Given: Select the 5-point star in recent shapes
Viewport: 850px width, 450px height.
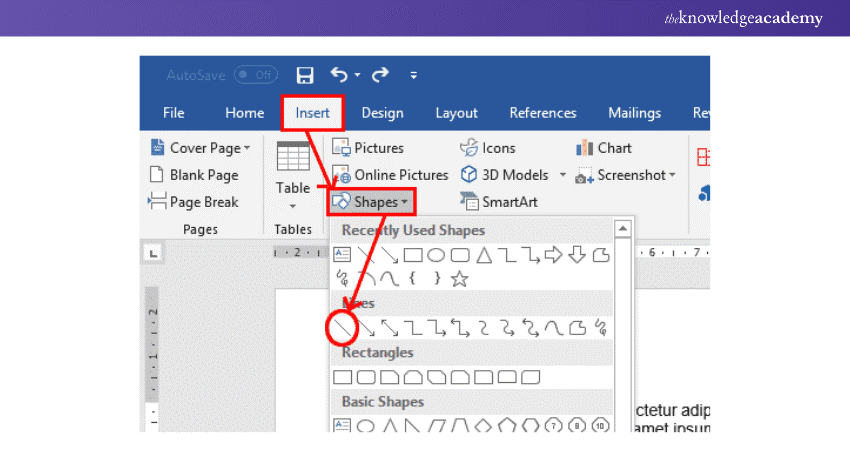Looking at the screenshot, I should (x=459, y=279).
